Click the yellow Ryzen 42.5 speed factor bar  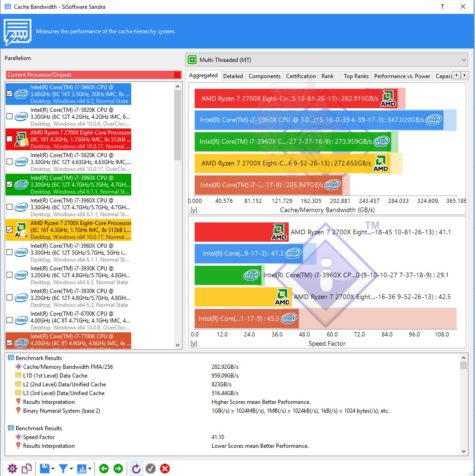tap(243, 297)
